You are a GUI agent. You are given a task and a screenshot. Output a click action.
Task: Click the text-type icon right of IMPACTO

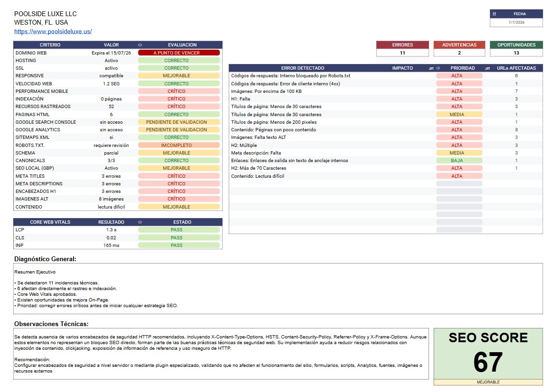click(x=431, y=68)
